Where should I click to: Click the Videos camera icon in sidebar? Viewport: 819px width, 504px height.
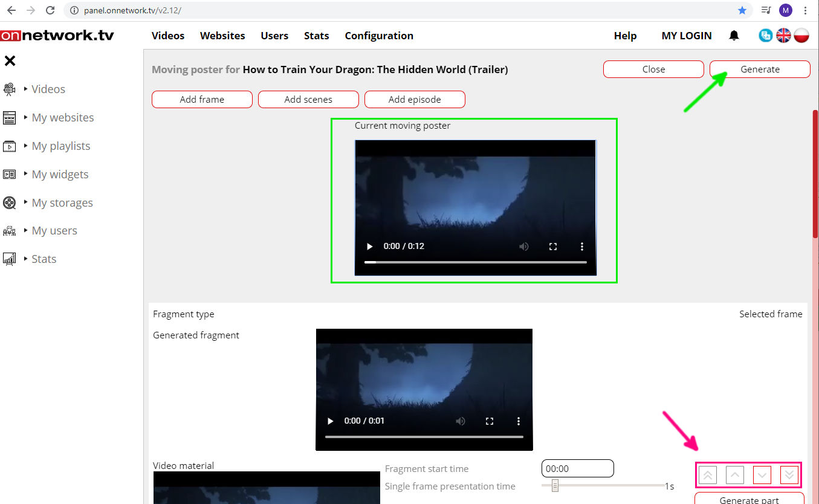(x=9, y=89)
